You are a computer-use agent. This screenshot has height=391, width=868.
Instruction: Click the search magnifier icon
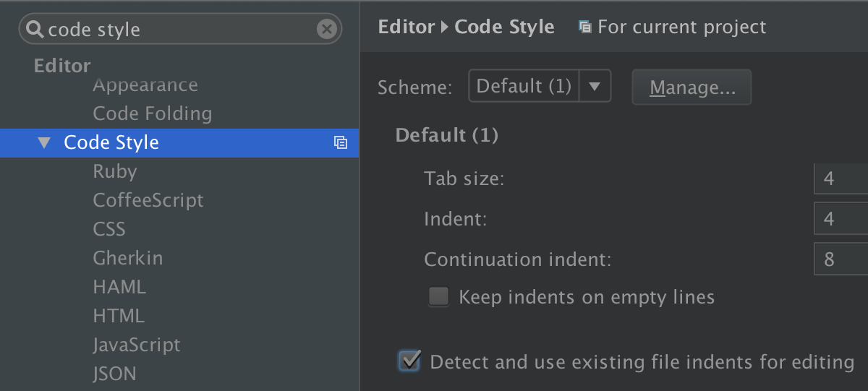(x=35, y=29)
